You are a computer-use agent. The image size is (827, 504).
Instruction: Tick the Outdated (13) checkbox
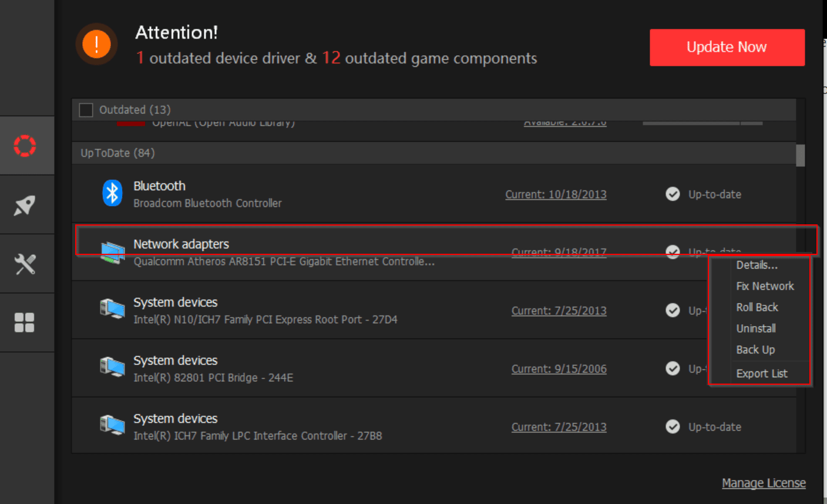(86, 110)
